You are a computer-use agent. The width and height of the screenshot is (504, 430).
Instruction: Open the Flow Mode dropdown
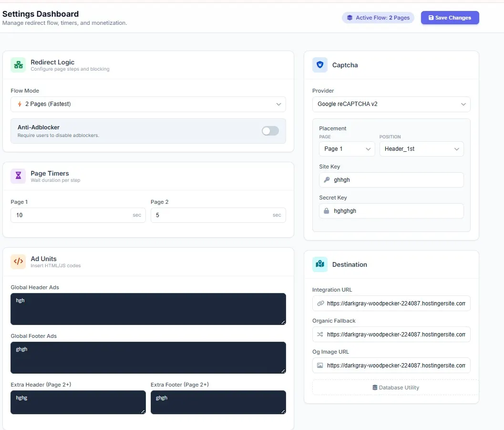pyautogui.click(x=148, y=104)
